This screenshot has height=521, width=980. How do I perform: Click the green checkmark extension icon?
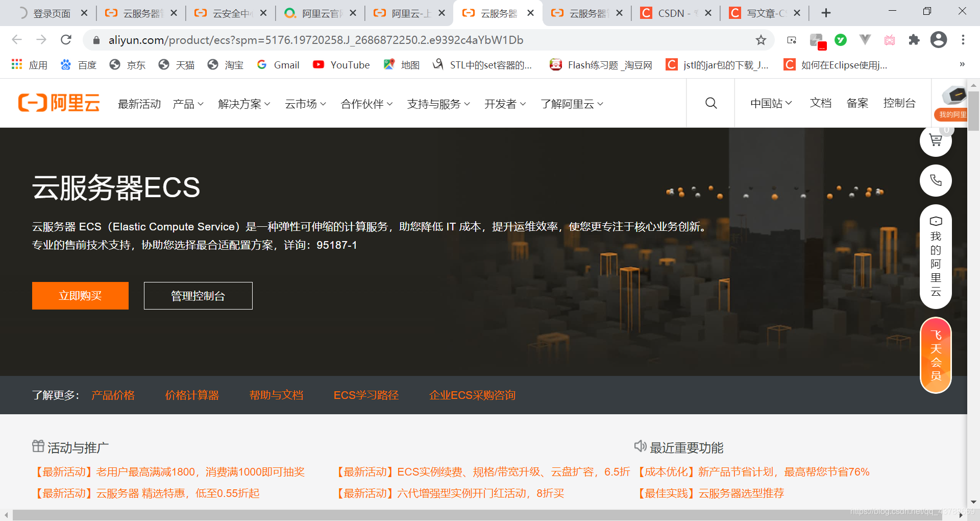click(x=841, y=40)
